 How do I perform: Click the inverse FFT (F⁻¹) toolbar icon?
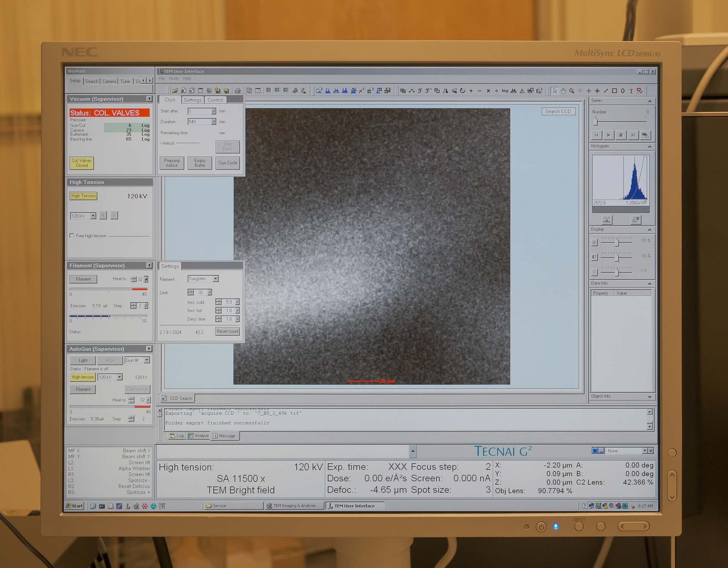428,91
